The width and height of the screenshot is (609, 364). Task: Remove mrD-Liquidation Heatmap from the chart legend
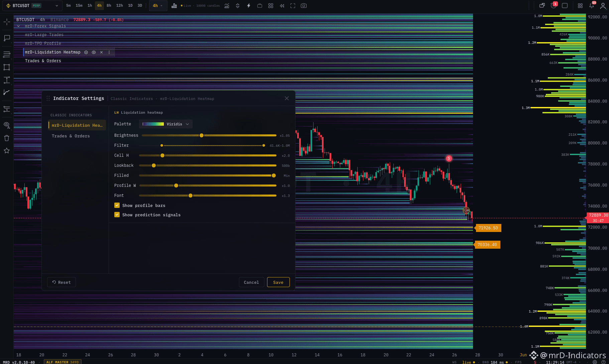pyautogui.click(x=101, y=52)
